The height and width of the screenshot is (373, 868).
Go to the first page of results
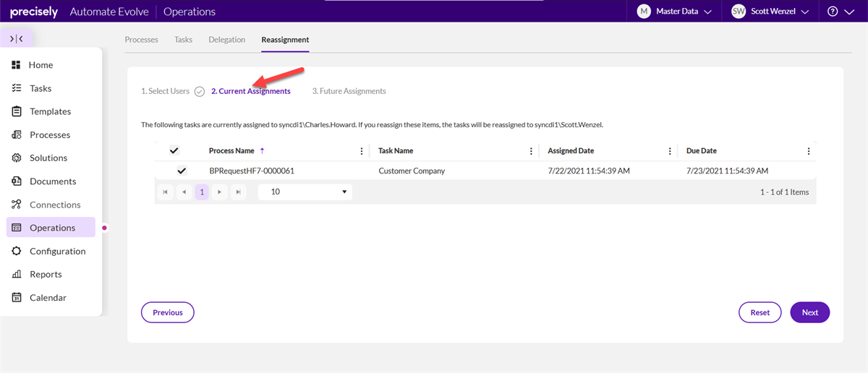coord(166,192)
